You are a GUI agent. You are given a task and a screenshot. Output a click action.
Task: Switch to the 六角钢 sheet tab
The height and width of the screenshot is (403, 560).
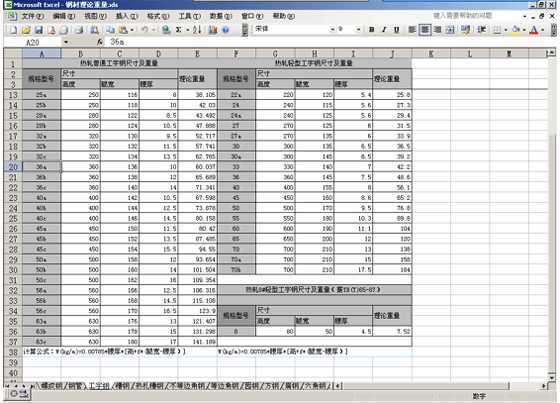(x=316, y=386)
